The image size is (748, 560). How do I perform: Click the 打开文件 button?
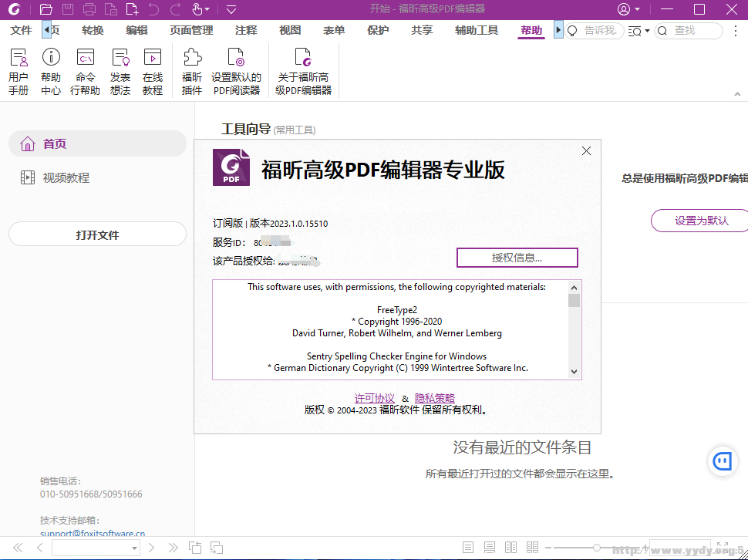97,234
